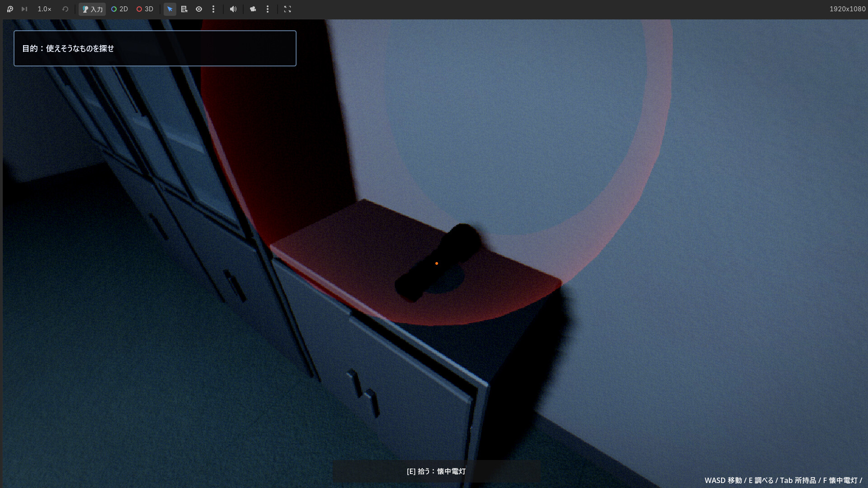Click the [E] 拾う:懐中電灯 pickup prompt
This screenshot has width=868, height=488.
pyautogui.click(x=436, y=471)
